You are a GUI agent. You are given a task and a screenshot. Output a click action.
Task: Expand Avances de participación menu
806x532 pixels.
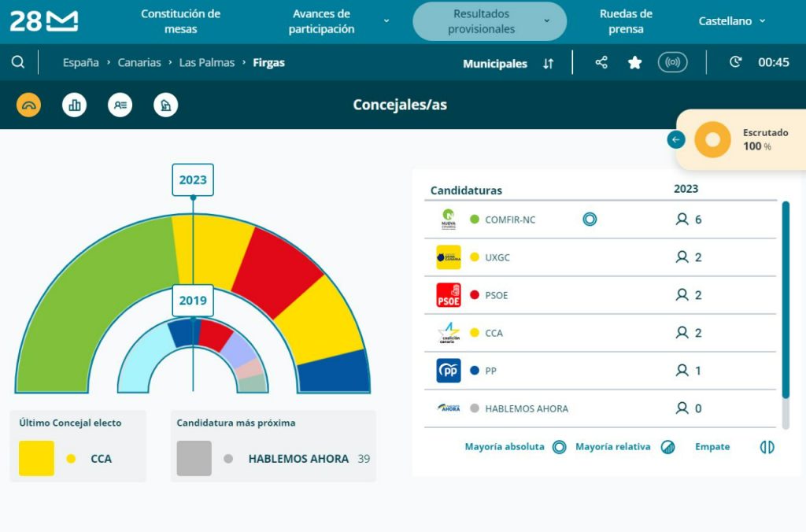(x=338, y=21)
